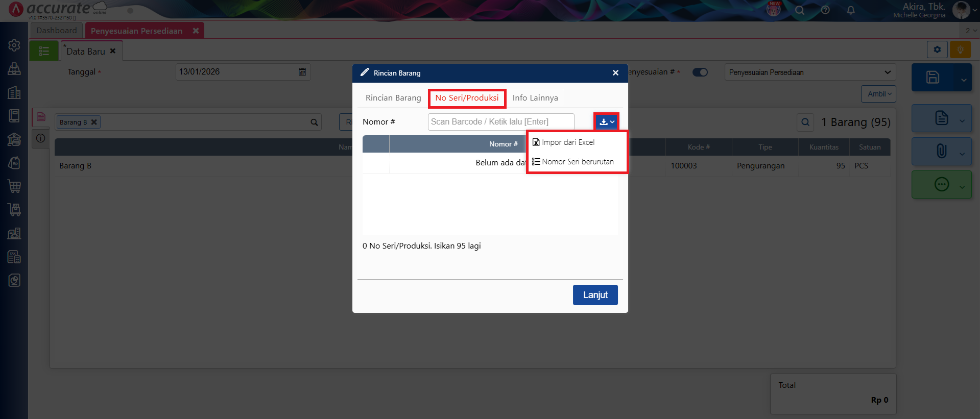The width and height of the screenshot is (980, 419).
Task: Open the notifications bell icon
Action: coord(851,10)
